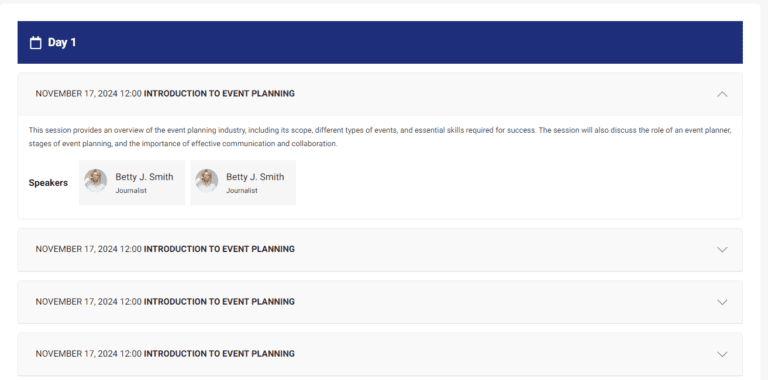
Task: Select the Day 1 heading text
Action: [62, 43]
